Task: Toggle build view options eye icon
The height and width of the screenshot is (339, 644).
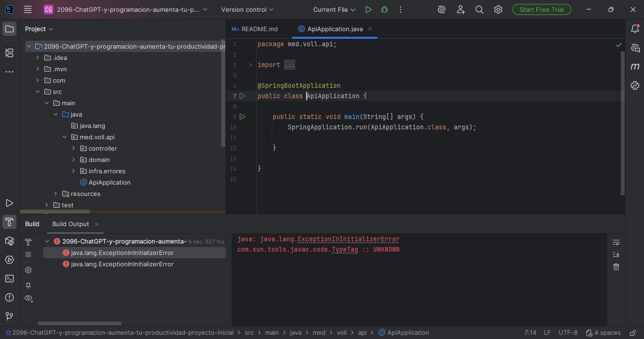Action: 28,298
